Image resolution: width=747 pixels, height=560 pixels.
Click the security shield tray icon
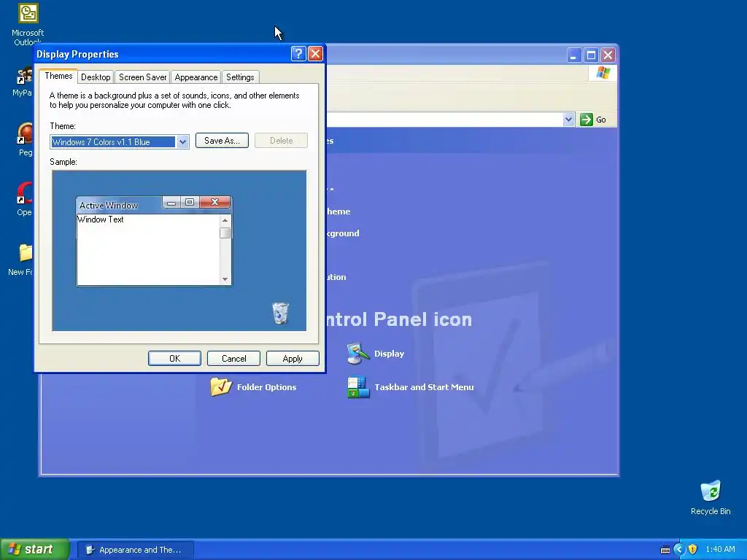click(x=693, y=549)
